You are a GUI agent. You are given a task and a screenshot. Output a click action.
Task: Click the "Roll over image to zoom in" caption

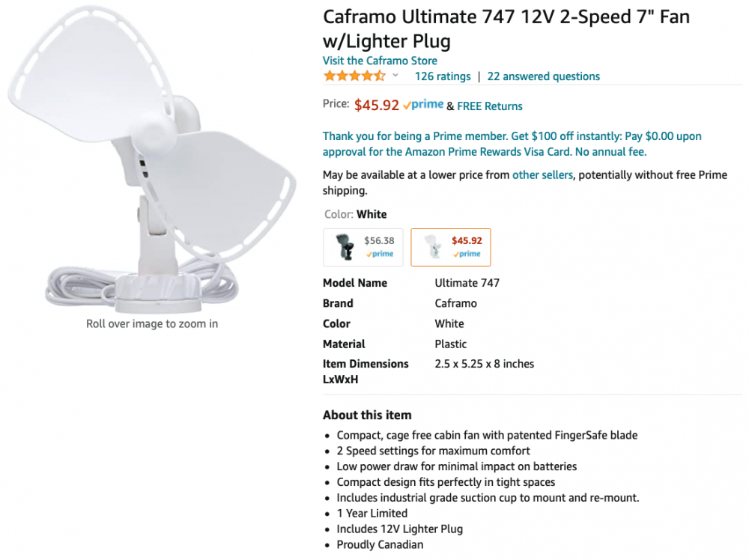[152, 324]
